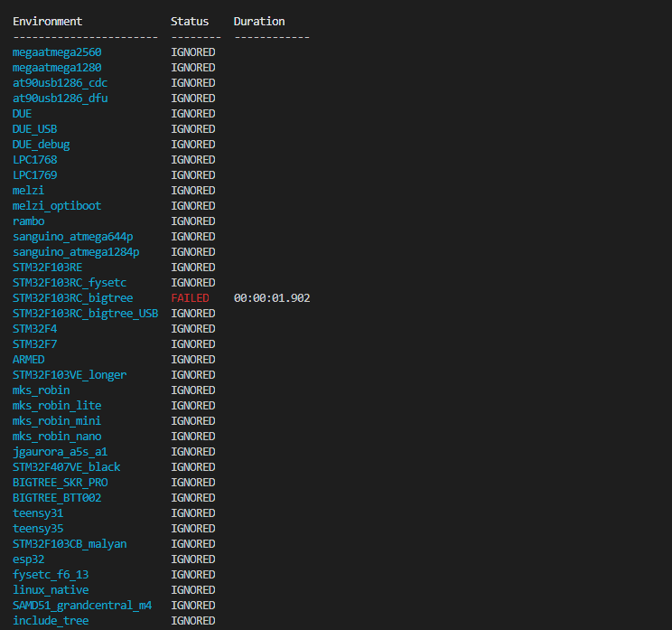Click the melzi_optiboot environment entry
672x630 pixels.
pyautogui.click(x=57, y=206)
